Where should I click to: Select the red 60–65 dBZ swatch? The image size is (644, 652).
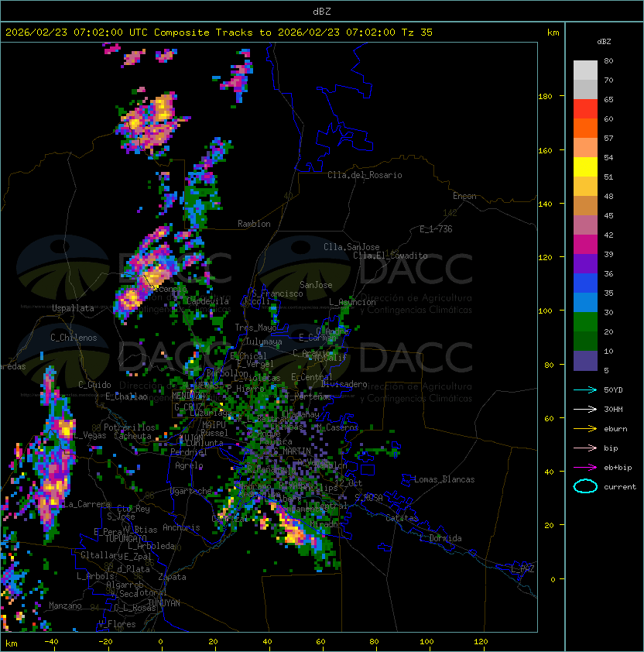(x=585, y=109)
